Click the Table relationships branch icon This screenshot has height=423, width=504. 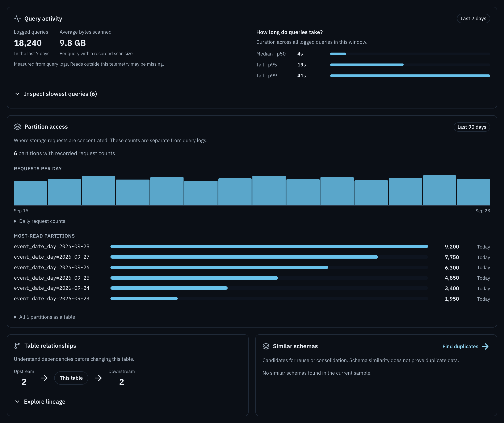coord(17,346)
